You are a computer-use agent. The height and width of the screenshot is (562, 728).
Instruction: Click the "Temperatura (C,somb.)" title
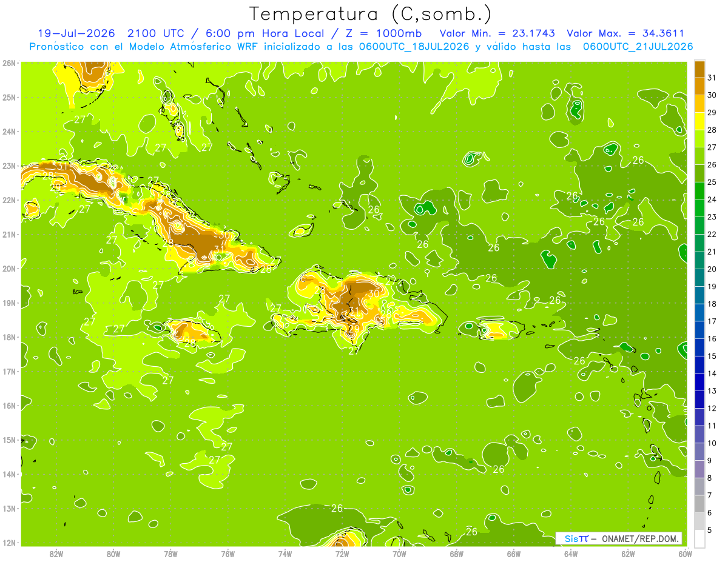[371, 14]
